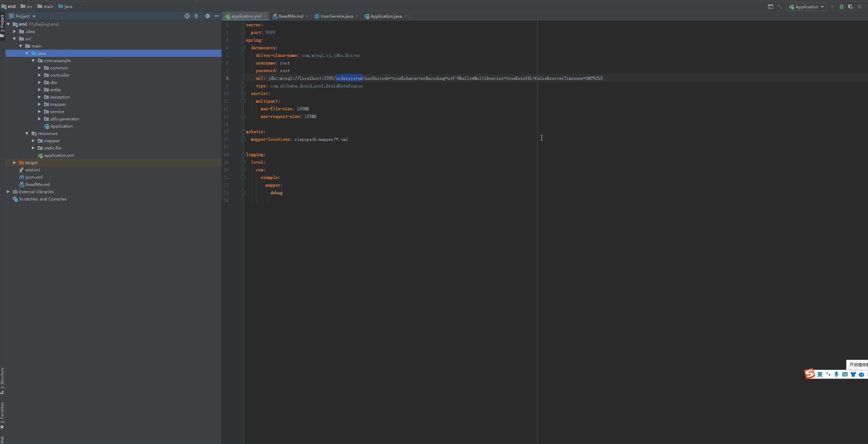Image resolution: width=868 pixels, height=444 pixels.
Task: Toggle Sogou English/Chinese mode (英)
Action: pyautogui.click(x=819, y=374)
